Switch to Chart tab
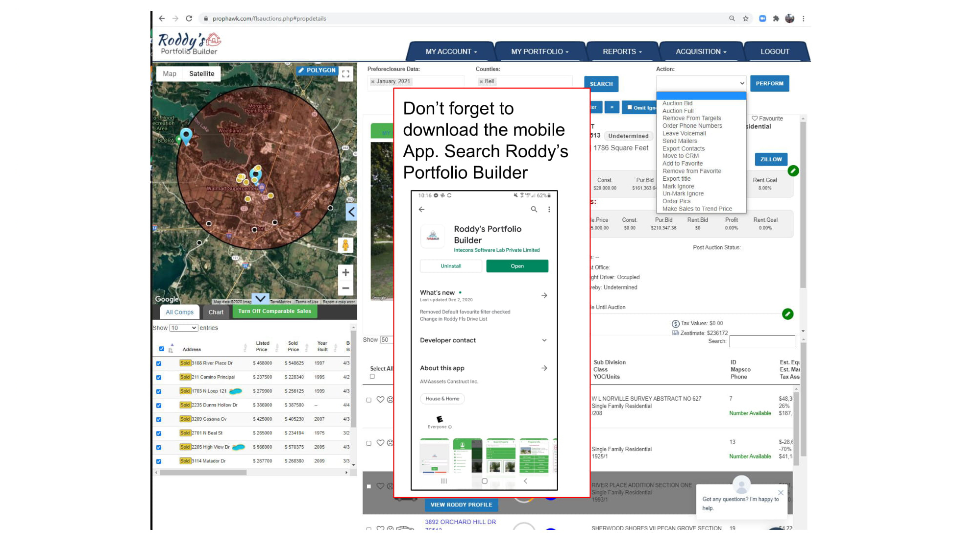 click(216, 312)
